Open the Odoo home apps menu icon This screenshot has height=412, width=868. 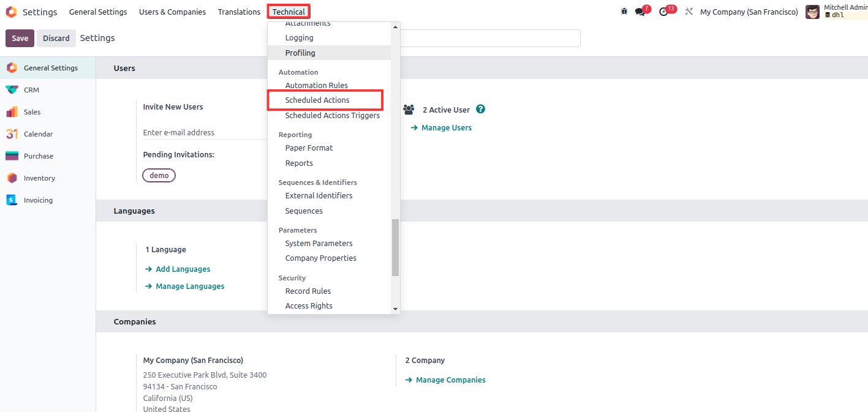point(11,12)
